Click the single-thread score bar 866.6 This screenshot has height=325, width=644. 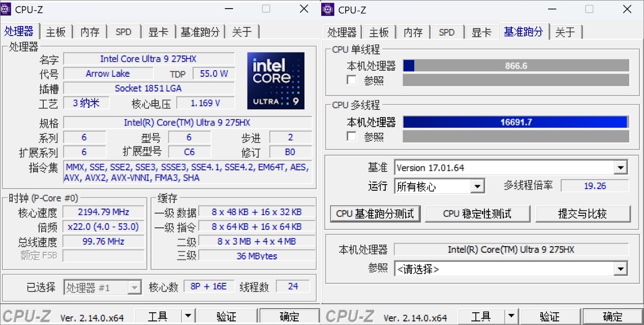(516, 66)
